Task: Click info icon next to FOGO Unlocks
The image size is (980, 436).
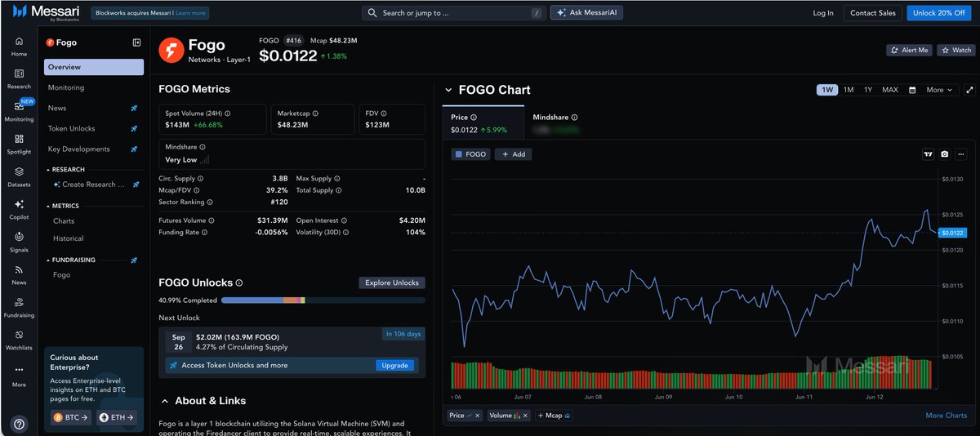Action: click(x=239, y=283)
